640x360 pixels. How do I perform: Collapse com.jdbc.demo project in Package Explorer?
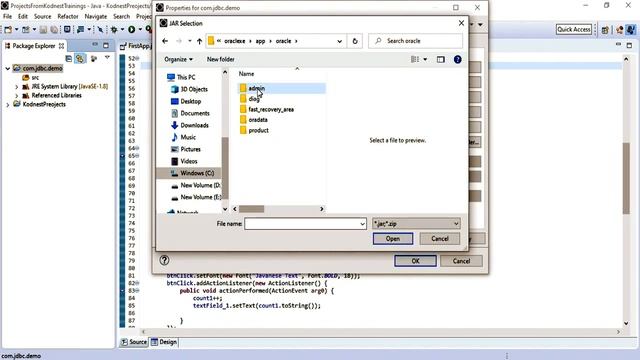point(8,69)
